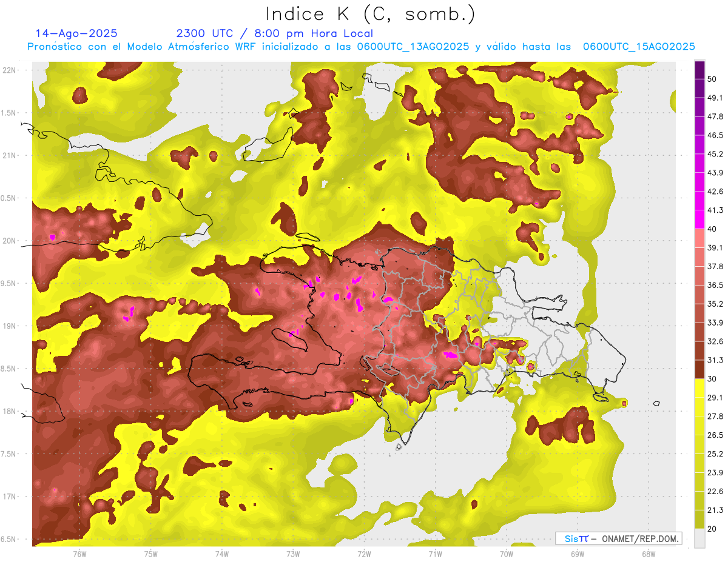The width and height of the screenshot is (728, 562).
Task: Click the valid-until stamp "0600UTC_15AGO2025"
Action: [x=639, y=47]
